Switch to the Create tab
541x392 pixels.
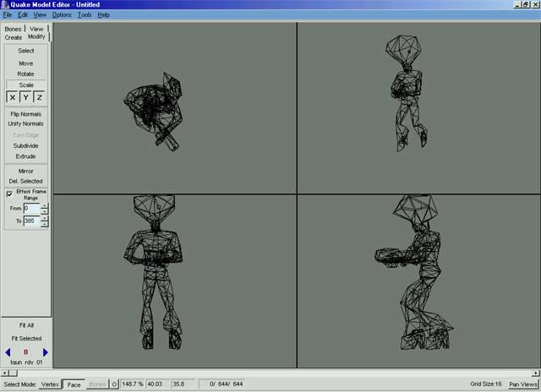(14, 37)
